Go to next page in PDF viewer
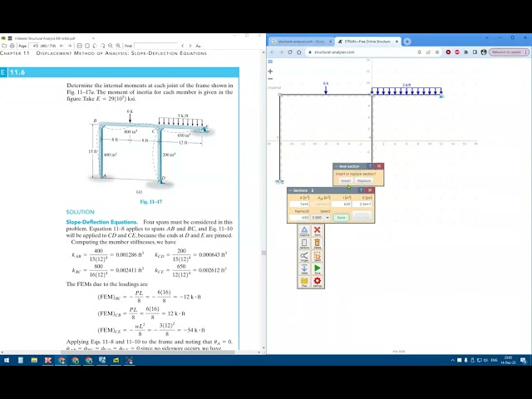The width and height of the screenshot is (532, 399). [x=70, y=46]
